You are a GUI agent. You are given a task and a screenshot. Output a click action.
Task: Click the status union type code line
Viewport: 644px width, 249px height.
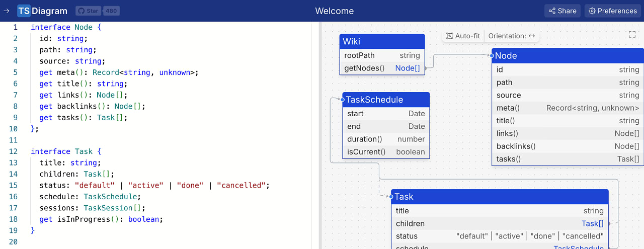point(154,185)
